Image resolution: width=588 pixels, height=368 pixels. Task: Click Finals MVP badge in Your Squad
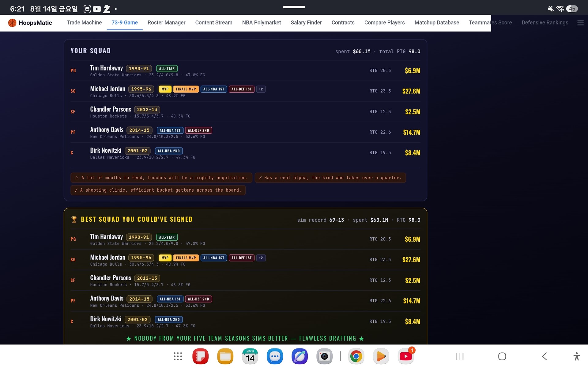click(186, 89)
